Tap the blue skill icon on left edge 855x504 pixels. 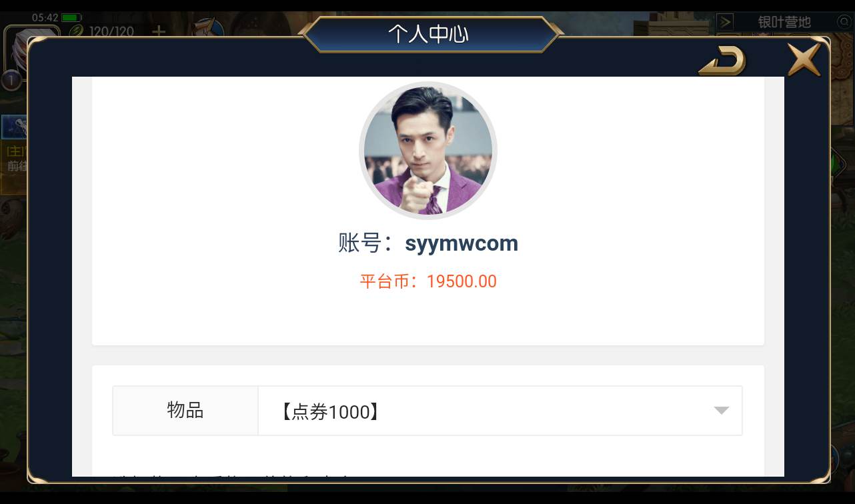pos(14,127)
